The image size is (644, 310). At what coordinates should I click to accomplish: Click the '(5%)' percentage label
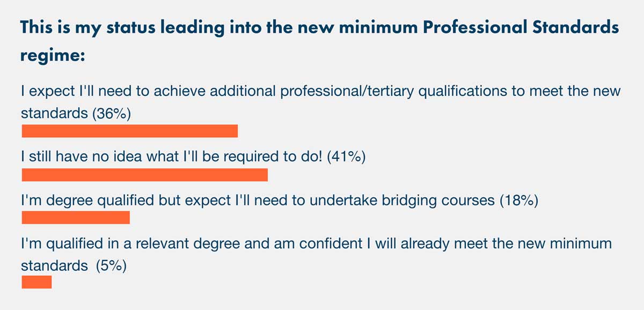(x=111, y=265)
